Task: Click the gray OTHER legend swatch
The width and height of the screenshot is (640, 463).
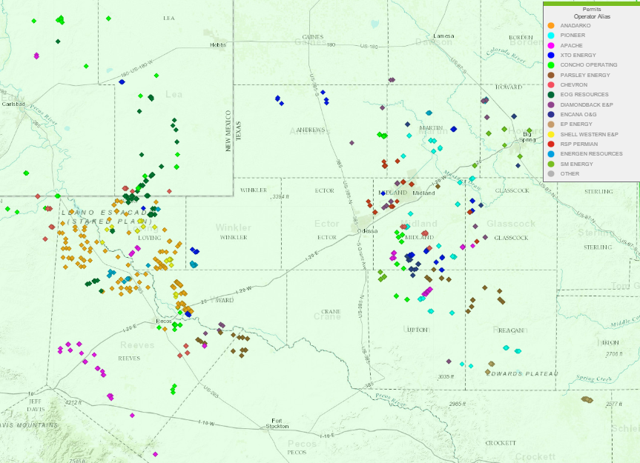Action: tap(551, 174)
